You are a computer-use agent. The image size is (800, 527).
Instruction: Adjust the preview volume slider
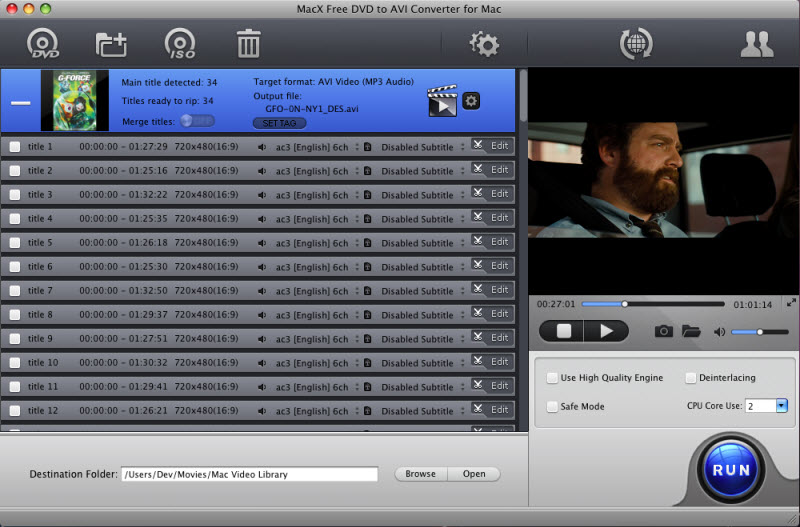click(760, 332)
